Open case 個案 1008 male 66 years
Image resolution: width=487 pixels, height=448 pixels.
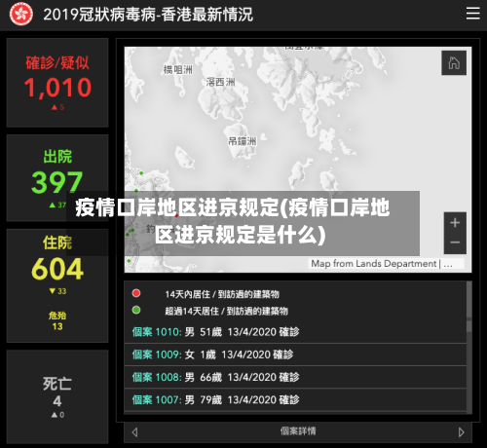(x=295, y=377)
